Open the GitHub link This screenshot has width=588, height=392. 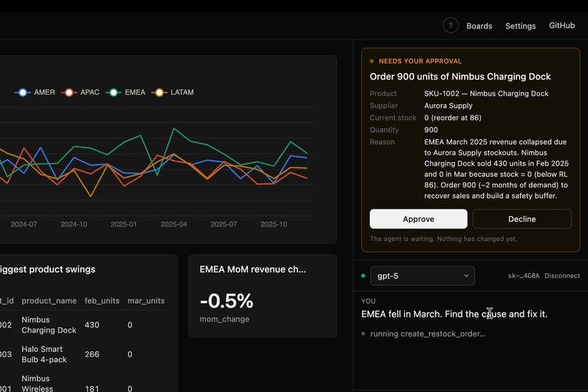point(562,26)
